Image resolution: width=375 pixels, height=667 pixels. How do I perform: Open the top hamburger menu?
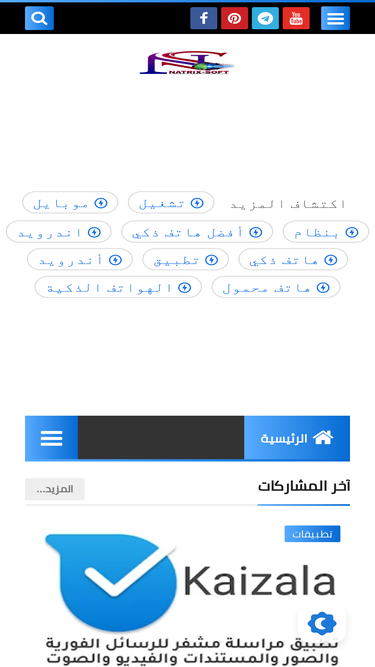pos(335,18)
